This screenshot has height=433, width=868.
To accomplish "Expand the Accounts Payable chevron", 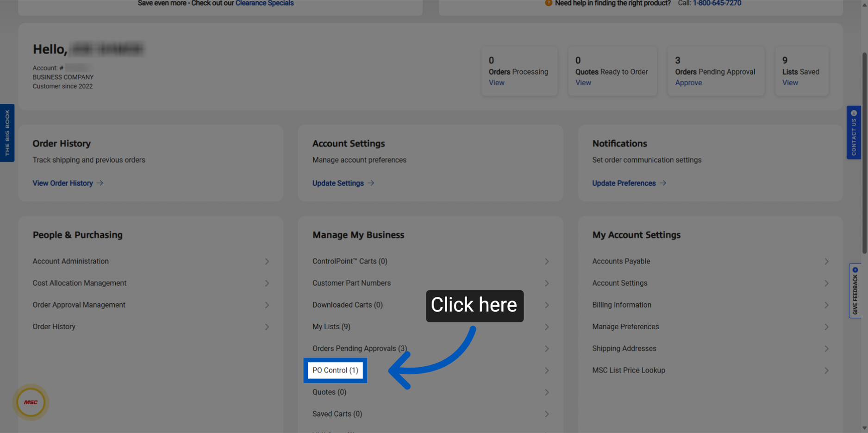I will 826,262.
